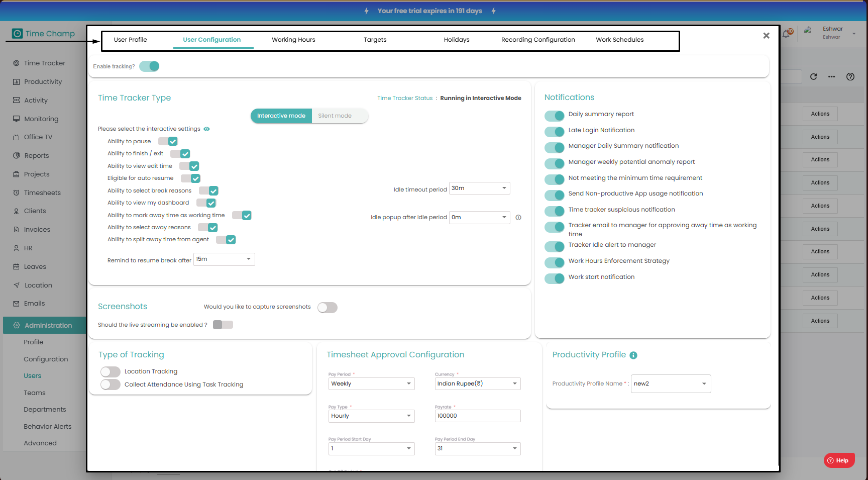Switch to the Recording Configuration tab
This screenshot has width=868, height=480.
[538, 40]
